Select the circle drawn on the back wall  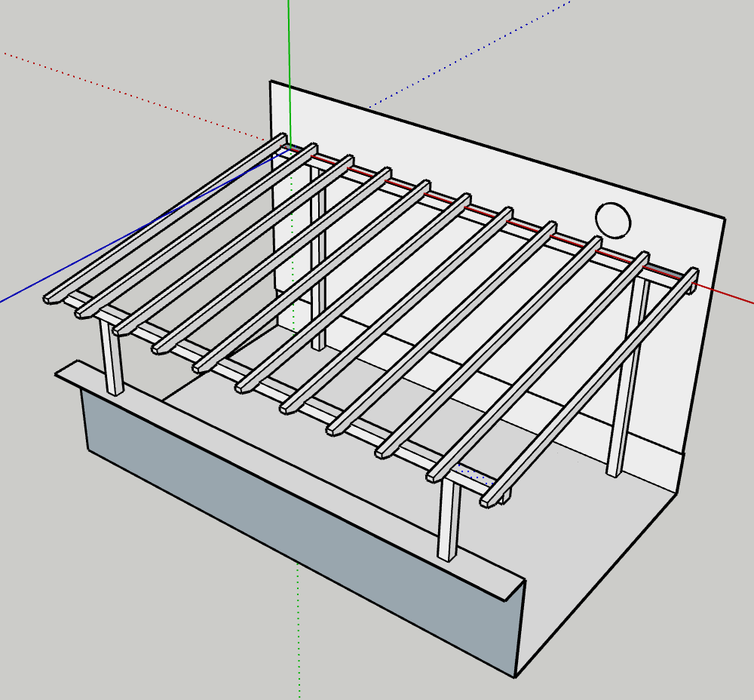coord(612,220)
